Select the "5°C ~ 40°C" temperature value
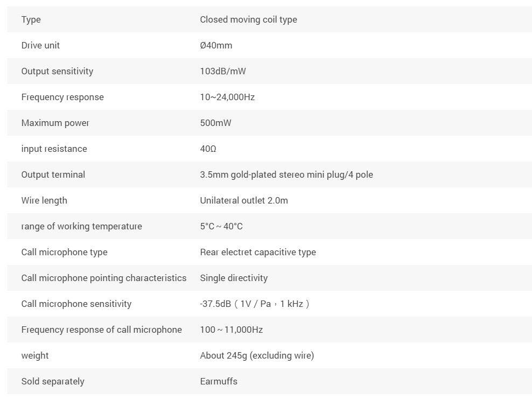This screenshot has width=532, height=399. coord(221,226)
